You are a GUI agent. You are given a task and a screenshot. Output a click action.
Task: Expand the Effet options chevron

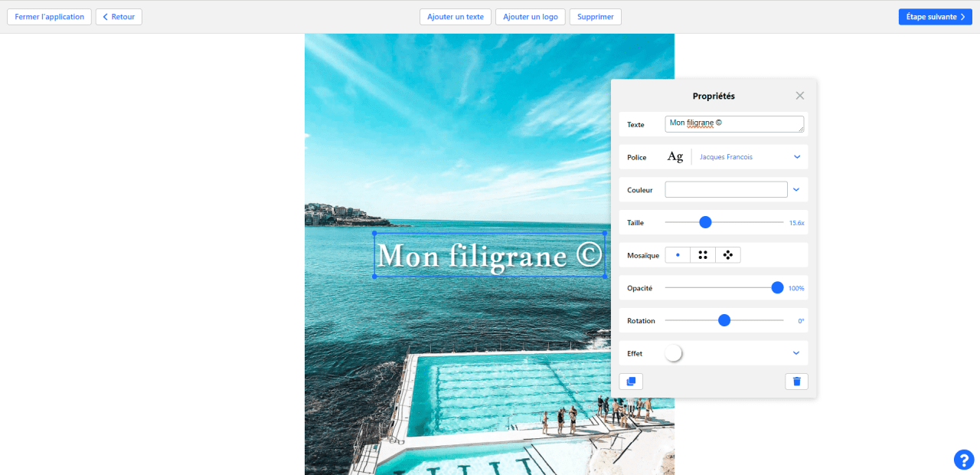[x=796, y=353]
